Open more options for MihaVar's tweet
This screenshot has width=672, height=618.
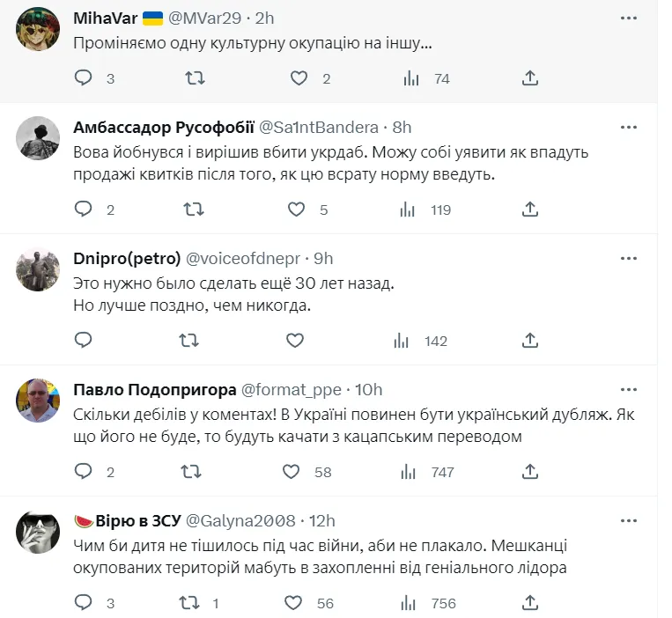628,18
